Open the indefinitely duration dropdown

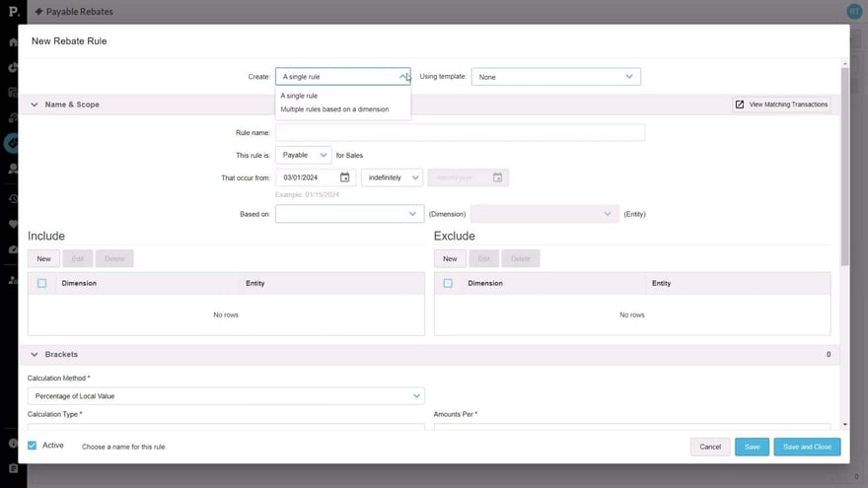click(392, 177)
